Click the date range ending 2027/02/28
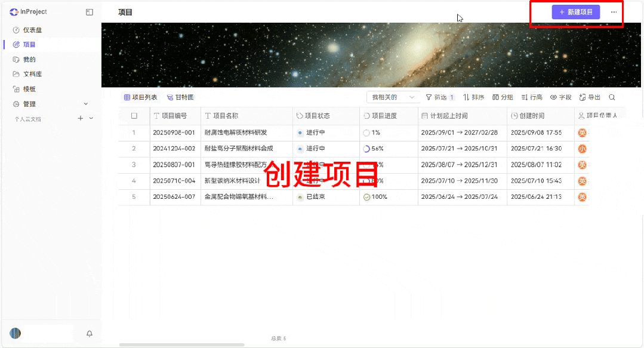The width and height of the screenshot is (644, 348). [x=459, y=133]
